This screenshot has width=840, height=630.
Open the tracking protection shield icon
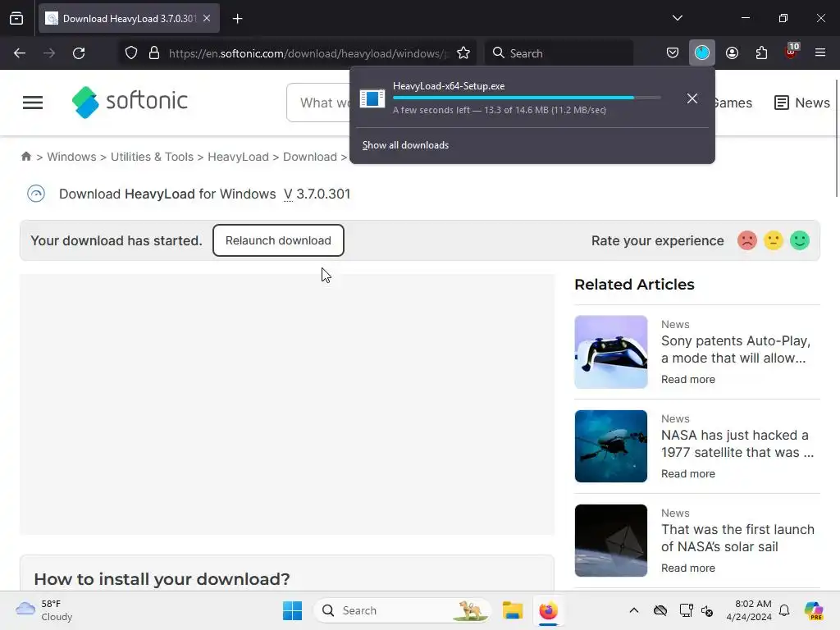click(x=131, y=53)
